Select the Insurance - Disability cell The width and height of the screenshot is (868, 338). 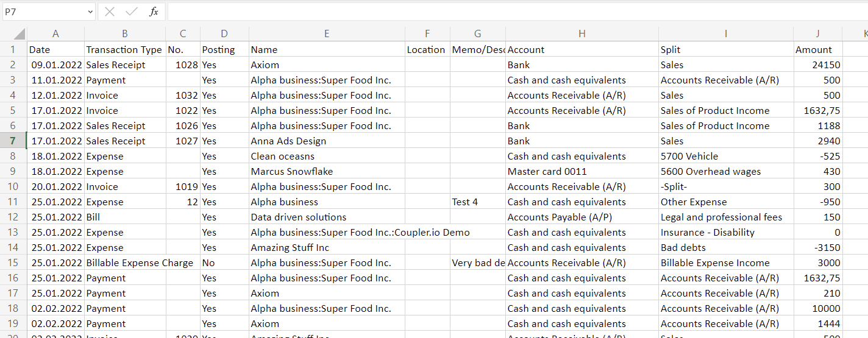point(726,232)
